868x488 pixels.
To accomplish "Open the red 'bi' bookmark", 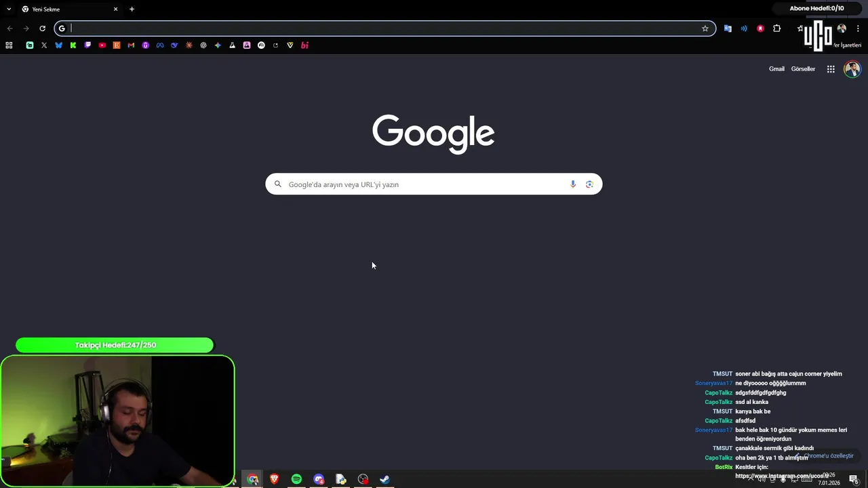I will [x=304, y=45].
